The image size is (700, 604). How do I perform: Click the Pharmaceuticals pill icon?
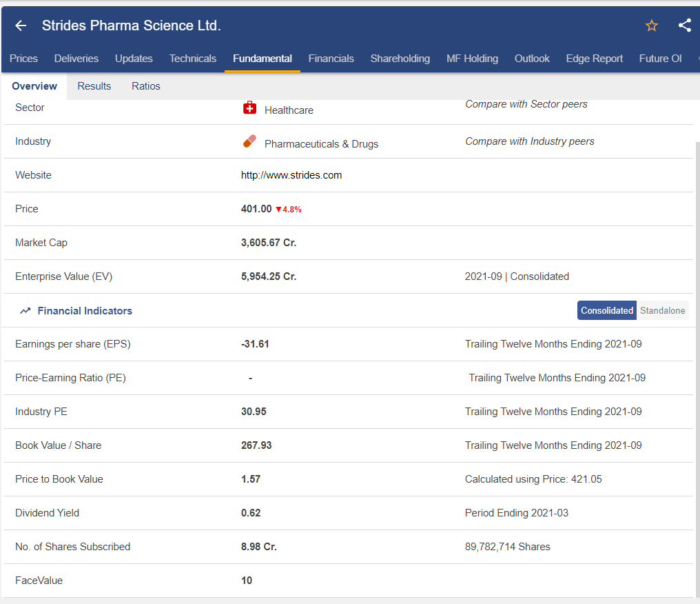[x=249, y=141]
